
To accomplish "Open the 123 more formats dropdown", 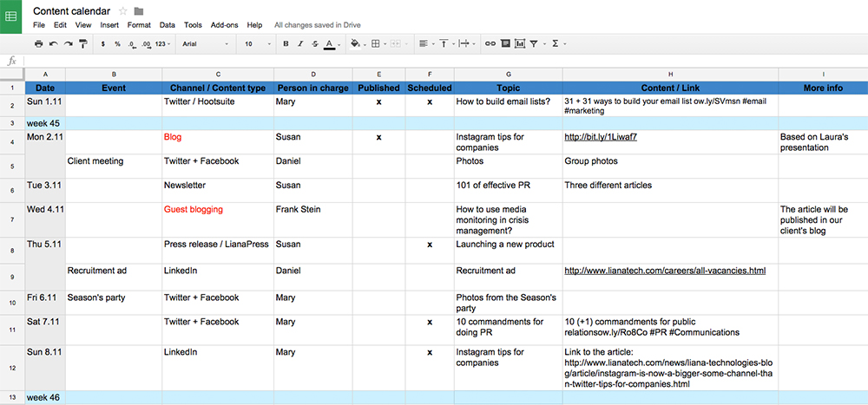I will coord(163,43).
